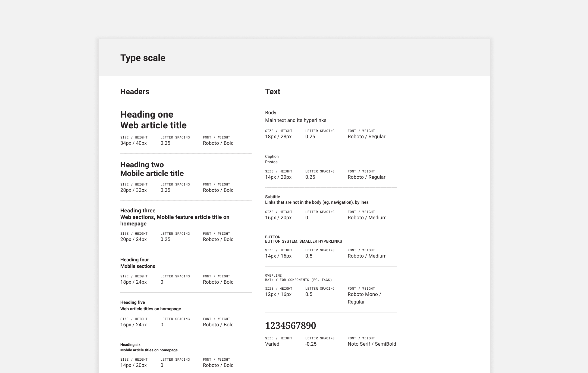Click the '1234567890' serif numerals sample
The height and width of the screenshot is (373, 588).
(x=290, y=326)
